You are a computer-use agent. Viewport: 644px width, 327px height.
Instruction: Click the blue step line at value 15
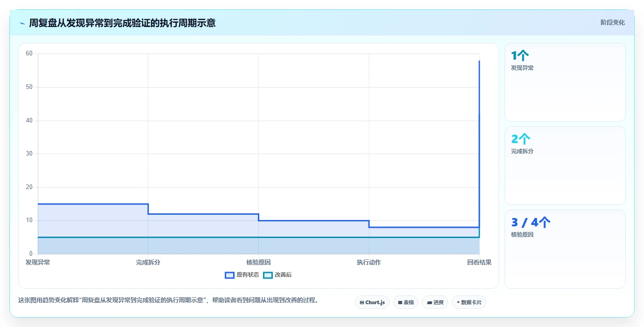pos(93,204)
